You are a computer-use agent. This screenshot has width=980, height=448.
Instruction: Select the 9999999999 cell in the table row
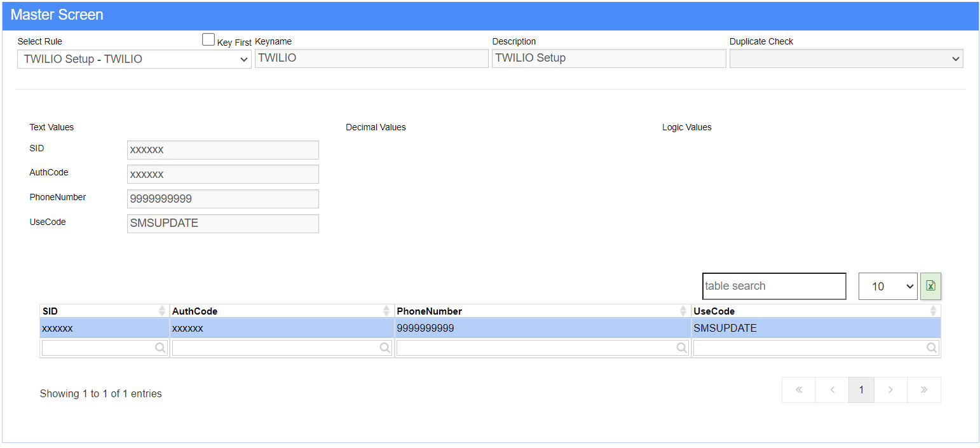coord(543,329)
